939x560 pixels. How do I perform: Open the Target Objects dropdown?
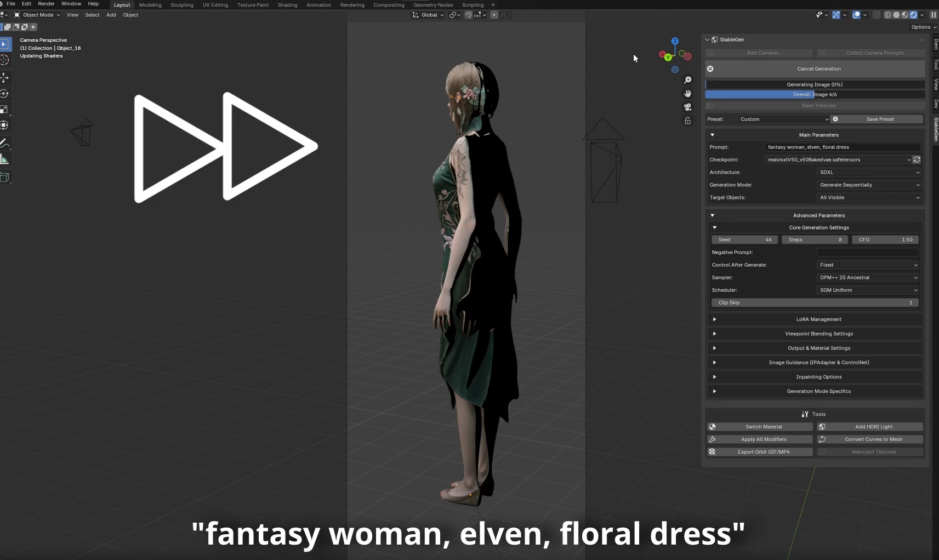(869, 197)
